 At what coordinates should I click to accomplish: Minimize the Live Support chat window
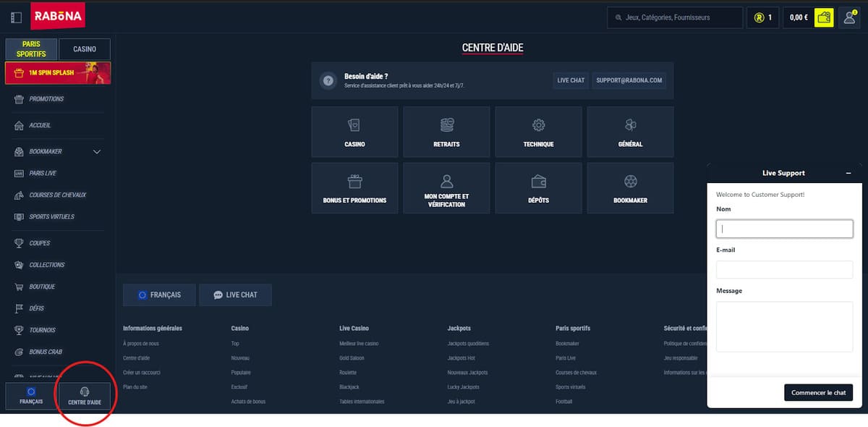pyautogui.click(x=848, y=174)
